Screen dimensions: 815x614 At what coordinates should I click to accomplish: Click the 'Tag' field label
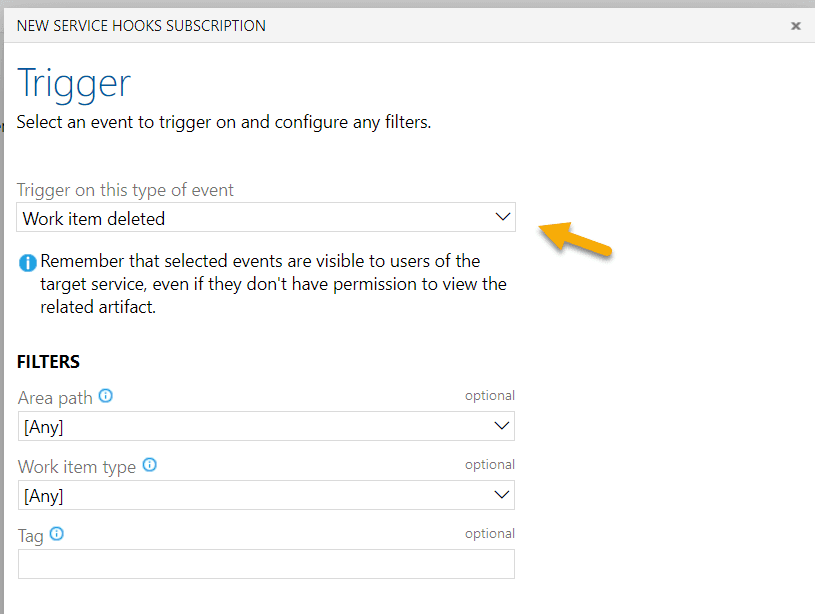31,536
